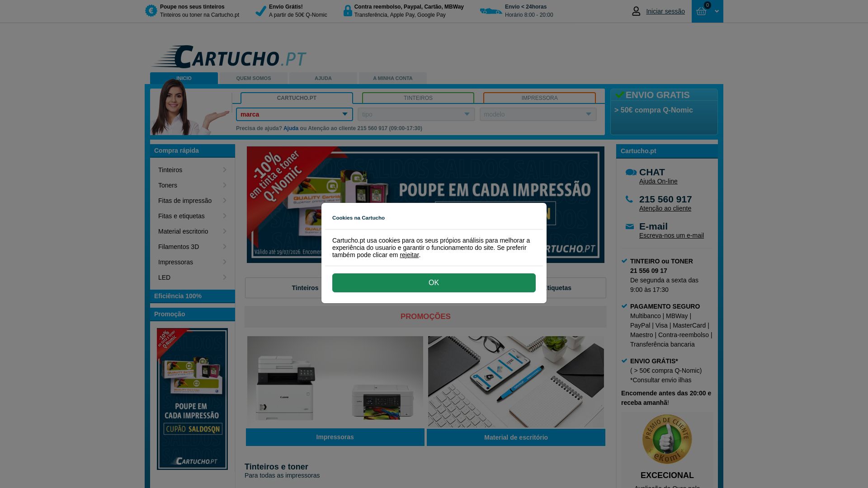
Task: Expand the cart dropdown arrow
Action: tap(717, 11)
